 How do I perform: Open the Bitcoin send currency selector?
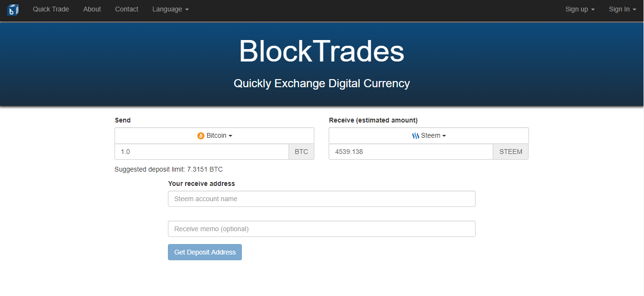pos(214,135)
